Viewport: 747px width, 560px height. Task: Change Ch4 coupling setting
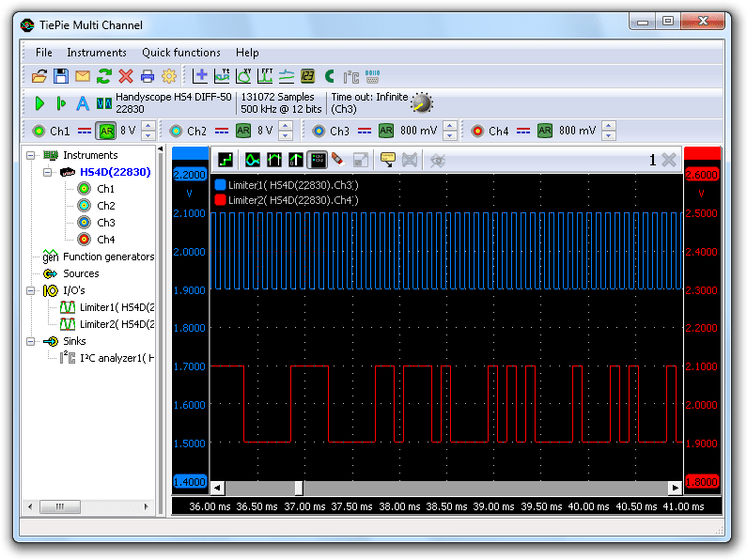[x=523, y=131]
